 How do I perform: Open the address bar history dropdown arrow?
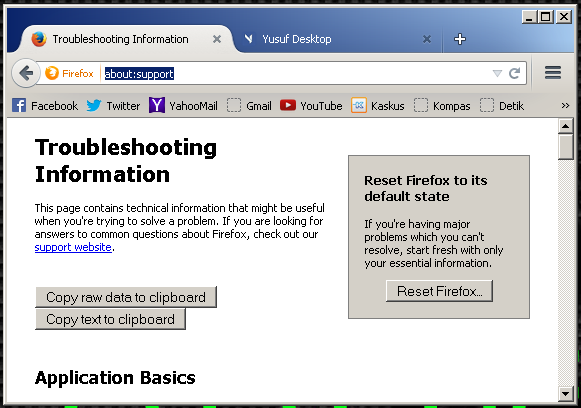pos(497,73)
